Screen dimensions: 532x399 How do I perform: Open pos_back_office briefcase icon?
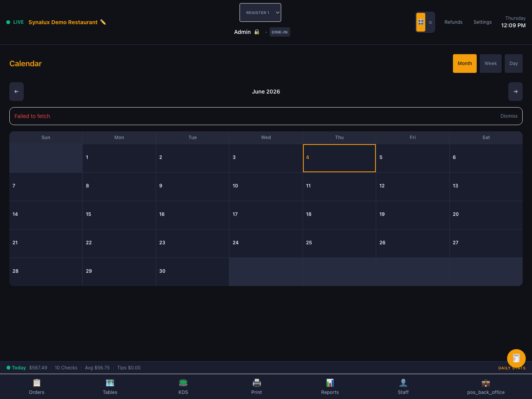click(486, 383)
